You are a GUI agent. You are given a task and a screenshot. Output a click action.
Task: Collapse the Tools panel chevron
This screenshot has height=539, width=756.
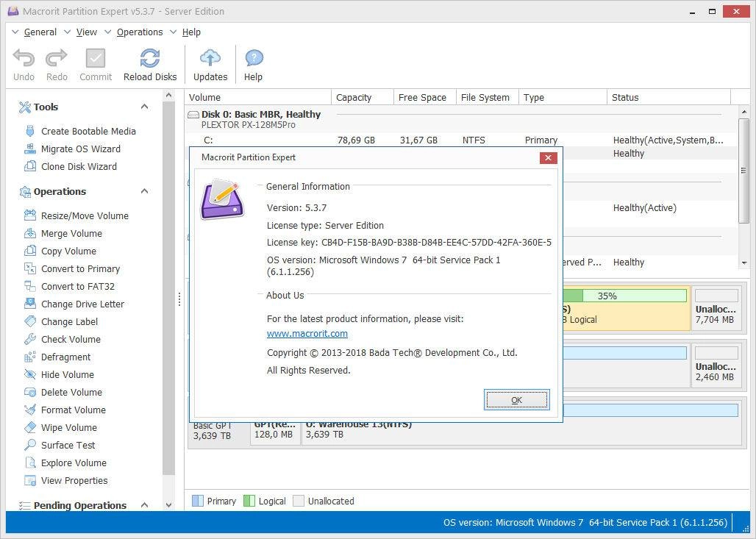(x=144, y=107)
